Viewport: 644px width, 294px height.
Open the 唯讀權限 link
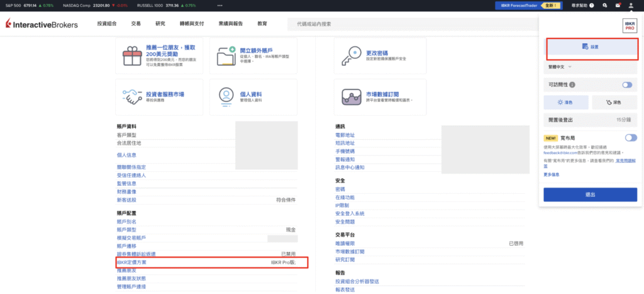coord(345,244)
